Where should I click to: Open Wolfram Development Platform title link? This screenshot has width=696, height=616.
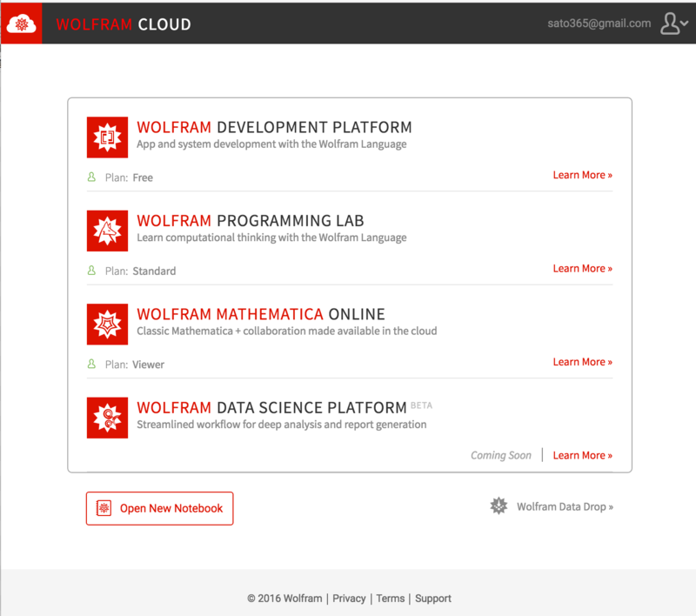(274, 127)
